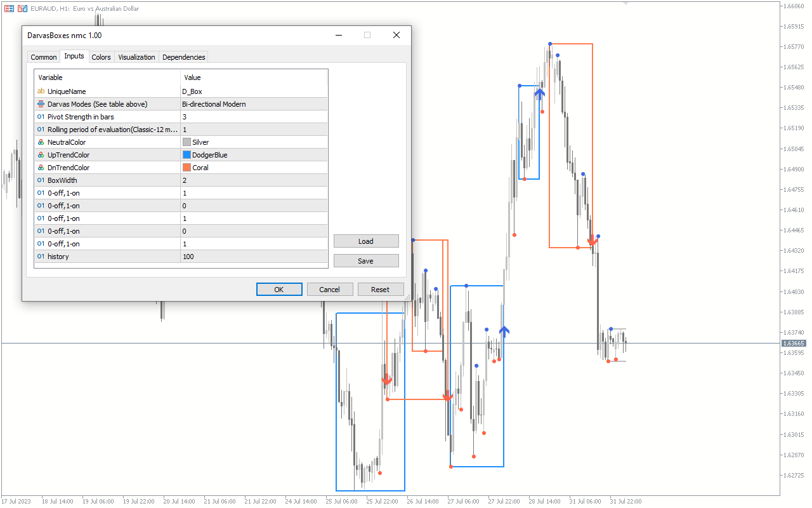Click the EURAUD, H1 chart title
812x508 pixels.
pyautogui.click(x=85, y=9)
